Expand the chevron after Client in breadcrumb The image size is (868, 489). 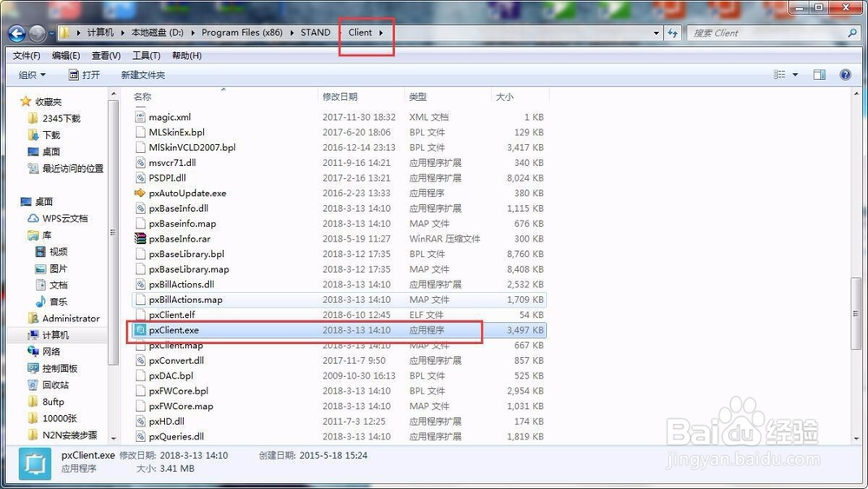[x=381, y=33]
